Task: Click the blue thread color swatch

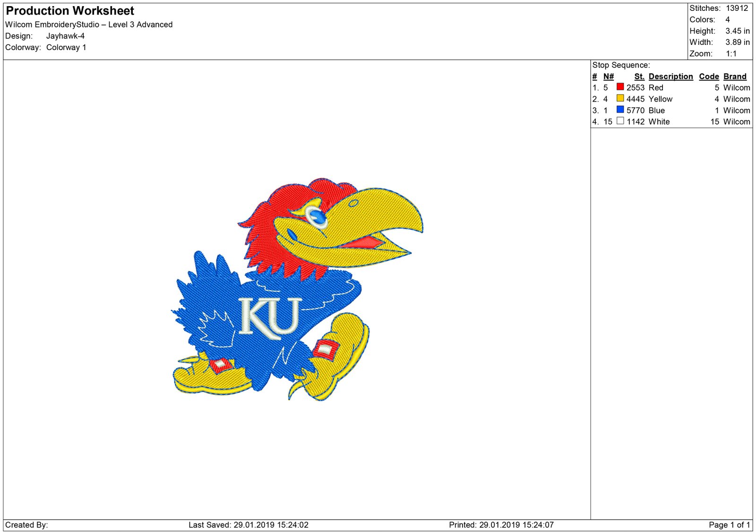Action: click(620, 110)
